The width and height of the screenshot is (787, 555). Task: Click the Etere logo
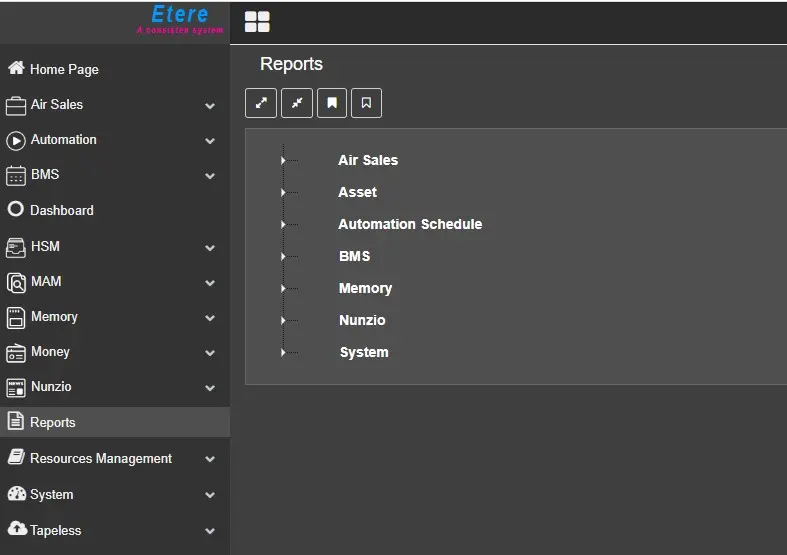(x=180, y=19)
